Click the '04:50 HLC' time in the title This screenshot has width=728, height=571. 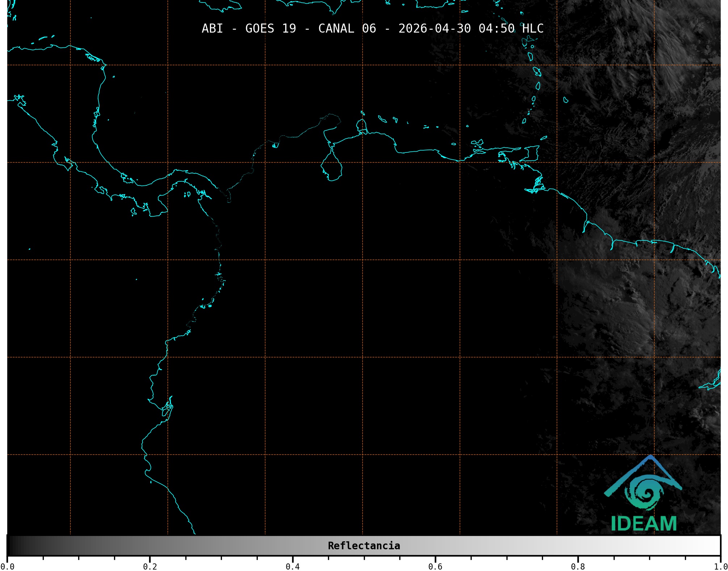click(511, 29)
